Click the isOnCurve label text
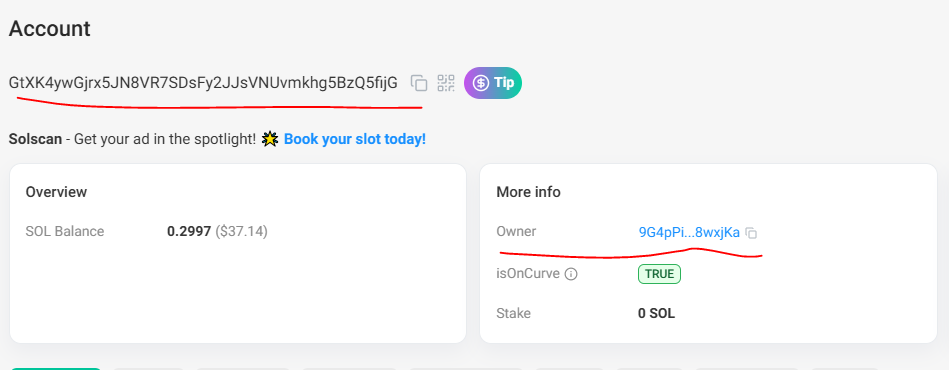 click(x=529, y=274)
